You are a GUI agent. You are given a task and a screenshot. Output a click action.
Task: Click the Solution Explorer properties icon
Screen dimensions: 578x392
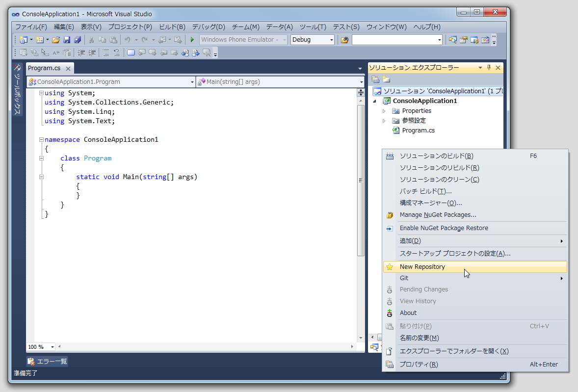click(375, 79)
